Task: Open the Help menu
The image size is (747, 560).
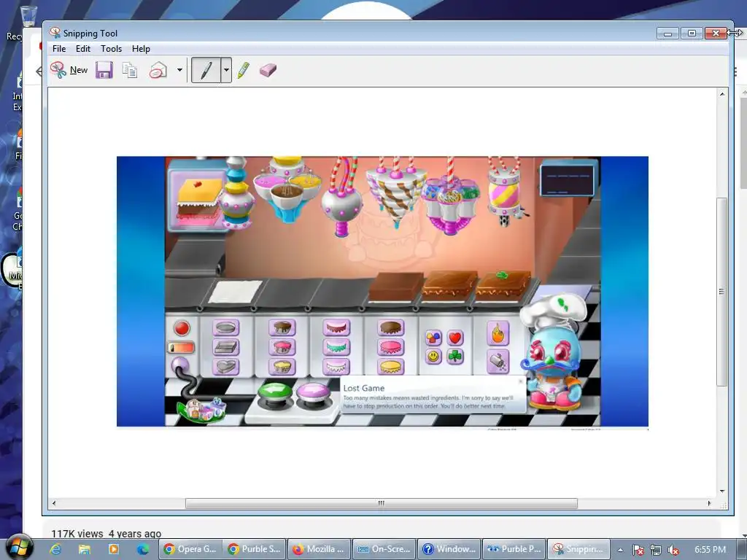Action: pyautogui.click(x=141, y=49)
